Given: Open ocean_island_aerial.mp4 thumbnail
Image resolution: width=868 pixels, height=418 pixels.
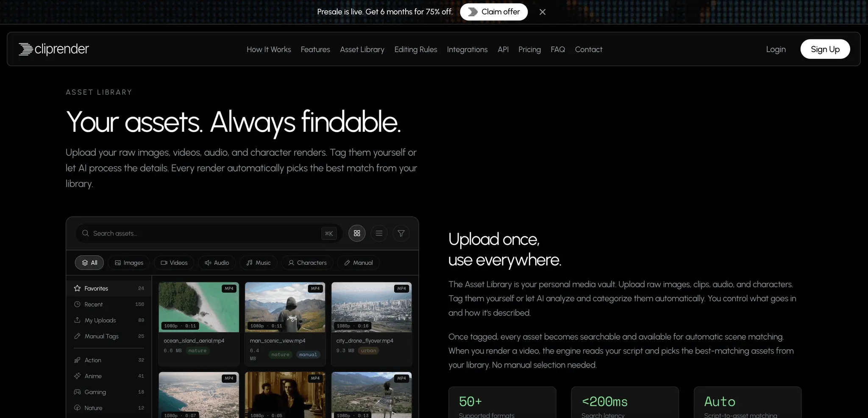Looking at the screenshot, I should (x=199, y=307).
